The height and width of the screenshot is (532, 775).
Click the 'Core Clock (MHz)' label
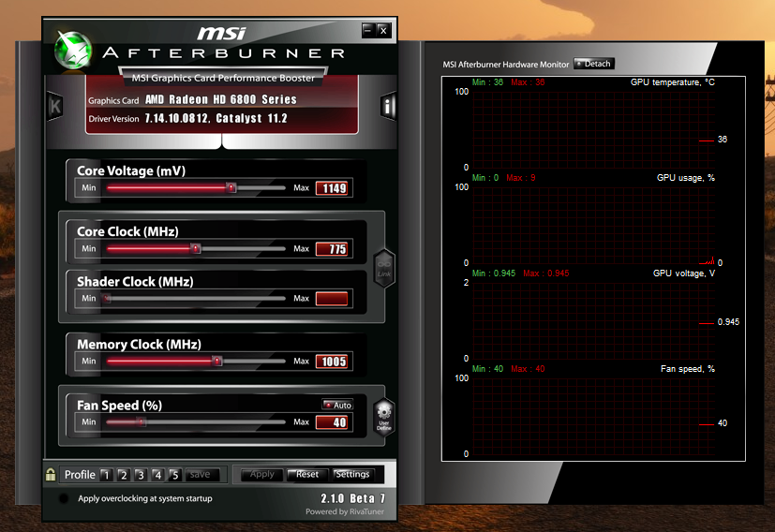tap(127, 231)
